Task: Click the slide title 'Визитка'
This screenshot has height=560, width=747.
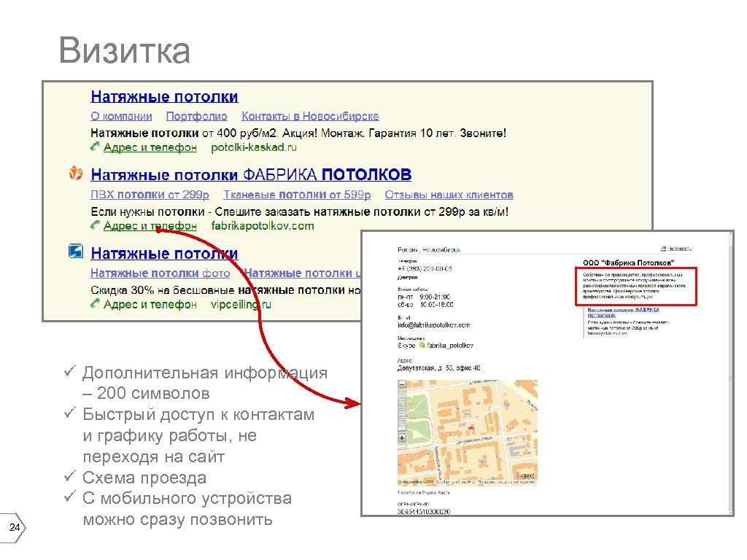Action: (x=124, y=50)
